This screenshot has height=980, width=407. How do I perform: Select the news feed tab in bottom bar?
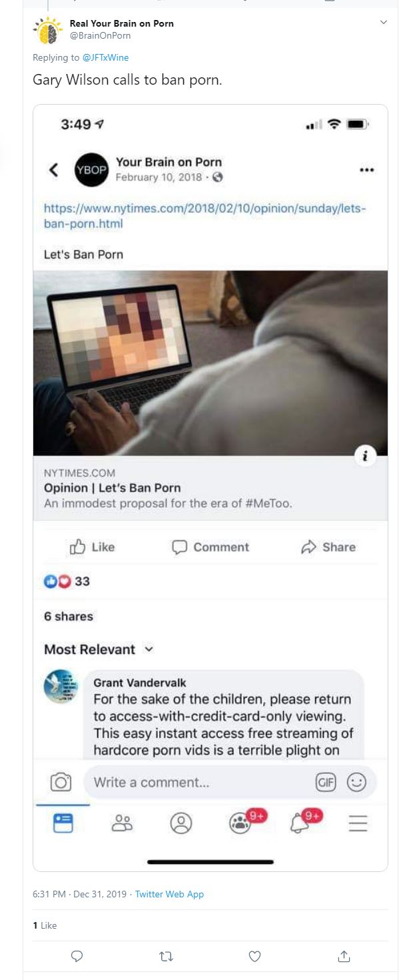63,823
